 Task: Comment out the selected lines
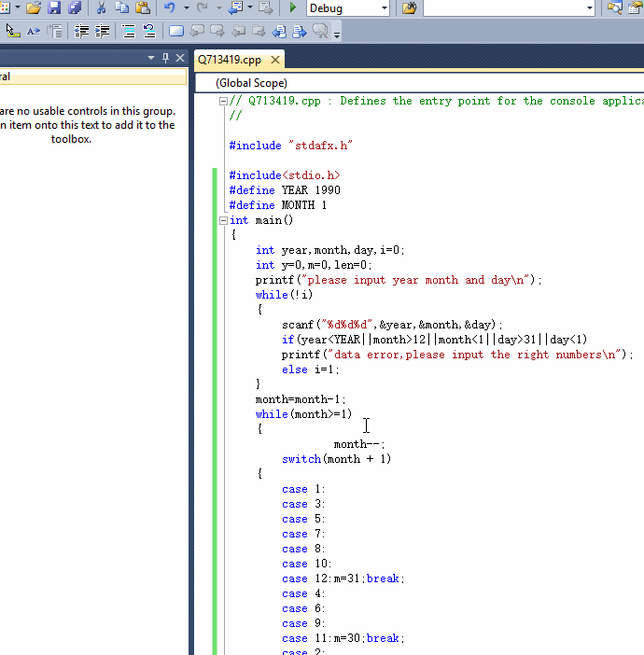tap(129, 31)
